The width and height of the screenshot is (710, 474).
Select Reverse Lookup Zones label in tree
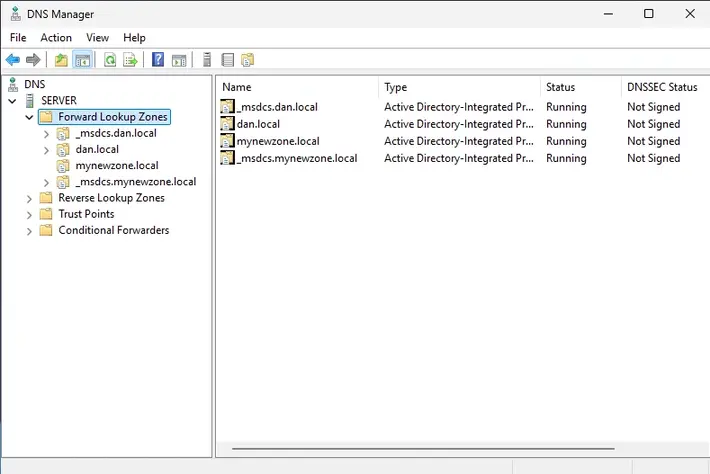pyautogui.click(x=111, y=198)
